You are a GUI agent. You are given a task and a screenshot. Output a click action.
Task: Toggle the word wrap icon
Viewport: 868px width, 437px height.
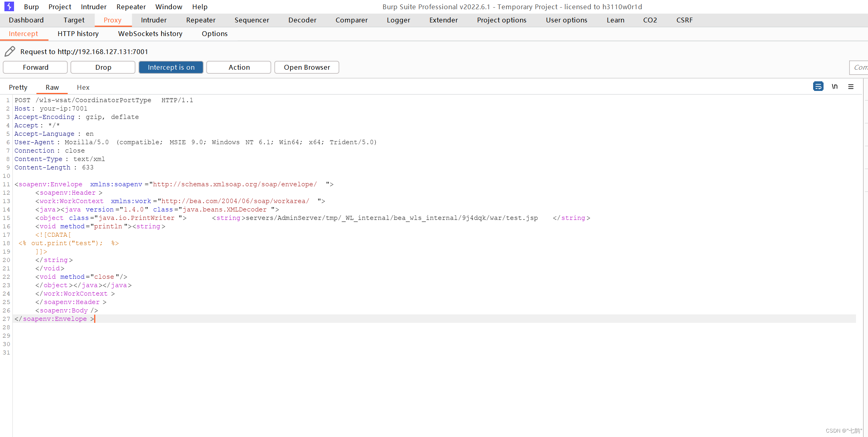818,87
